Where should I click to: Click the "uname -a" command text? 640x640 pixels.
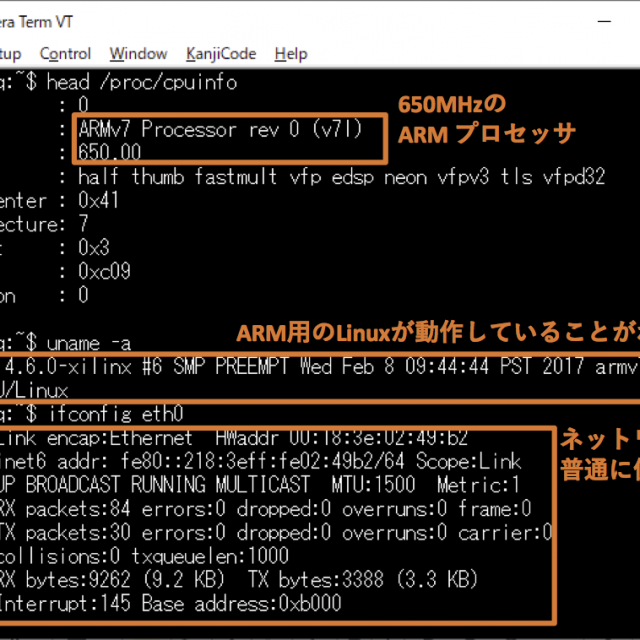[x=114, y=341]
